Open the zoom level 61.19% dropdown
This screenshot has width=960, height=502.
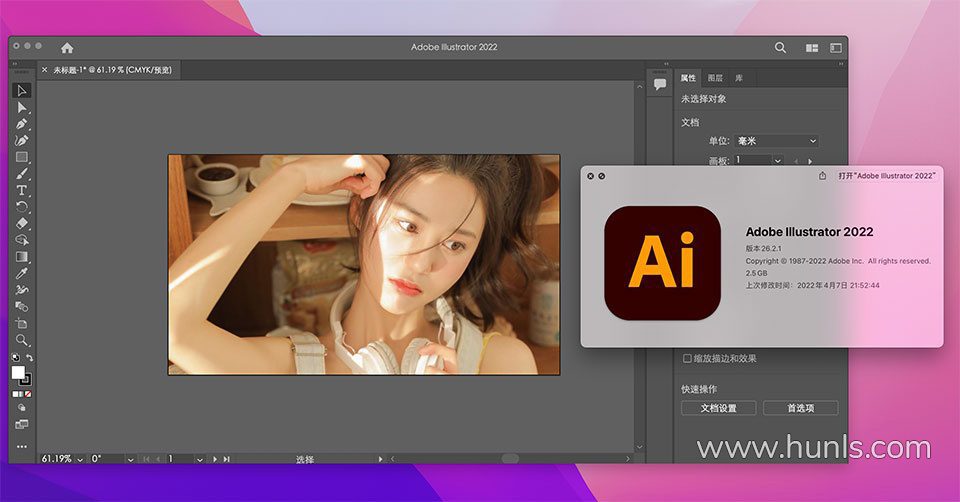coord(80,459)
